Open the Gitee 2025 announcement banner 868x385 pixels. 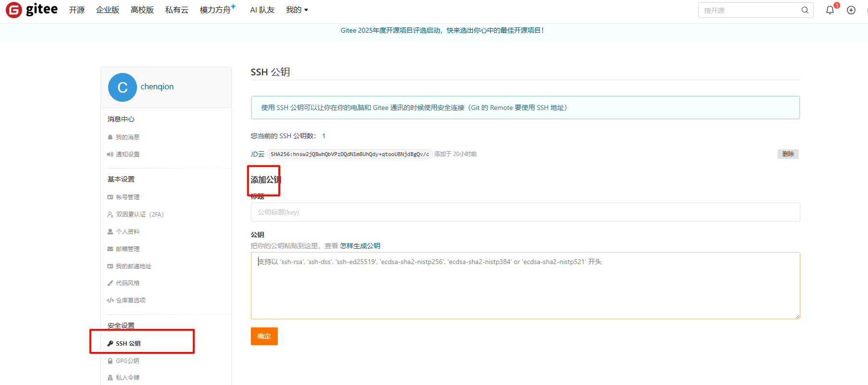pos(442,30)
